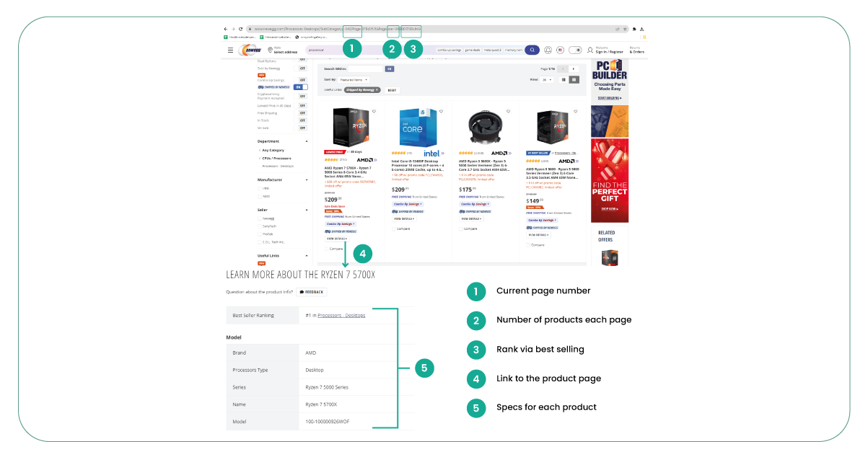
Task: Click Select address location
Action: [x=283, y=50]
